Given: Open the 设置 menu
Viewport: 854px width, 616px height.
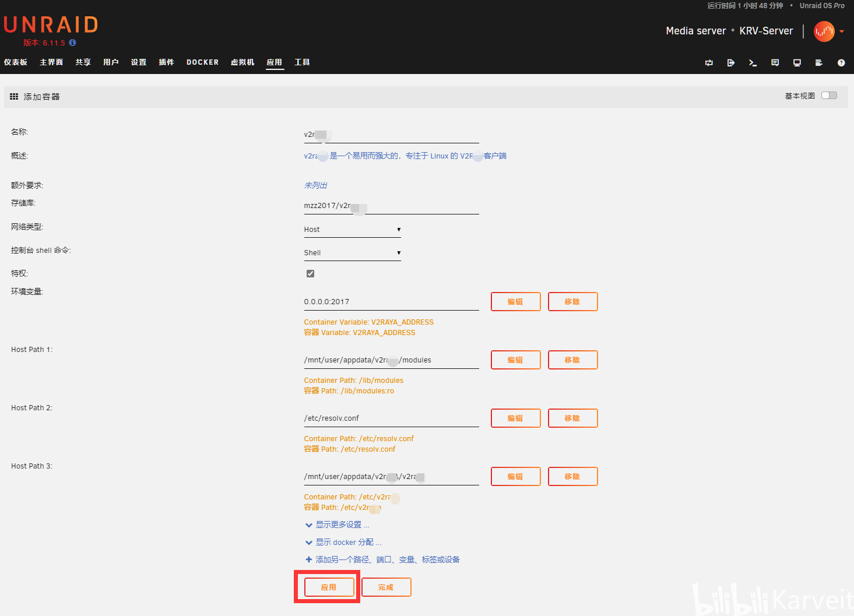Looking at the screenshot, I should click(x=139, y=62).
